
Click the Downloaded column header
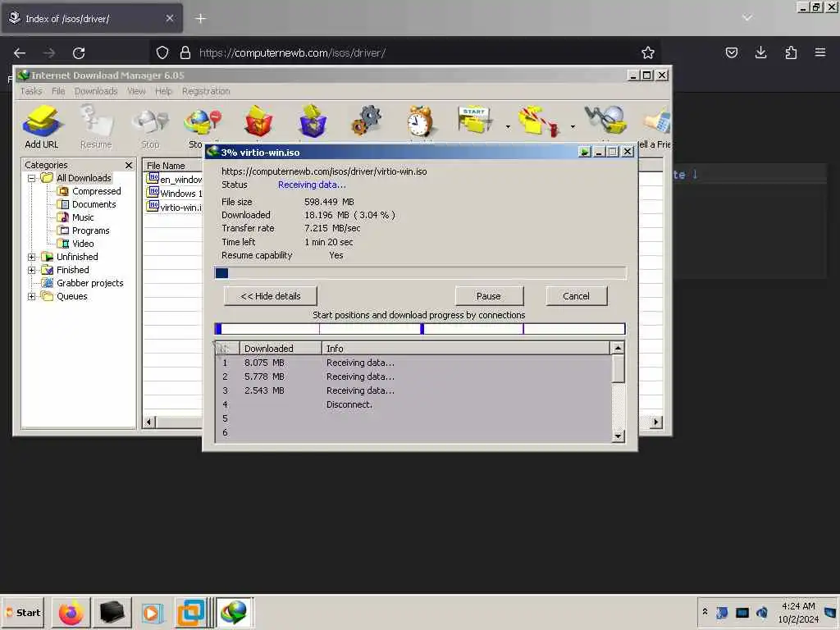click(281, 348)
